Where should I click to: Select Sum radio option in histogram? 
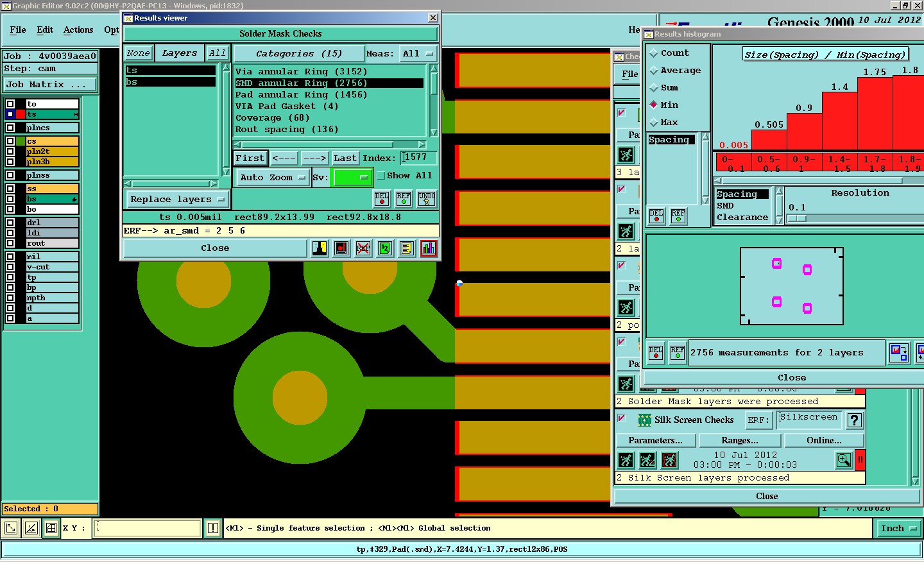[x=654, y=88]
